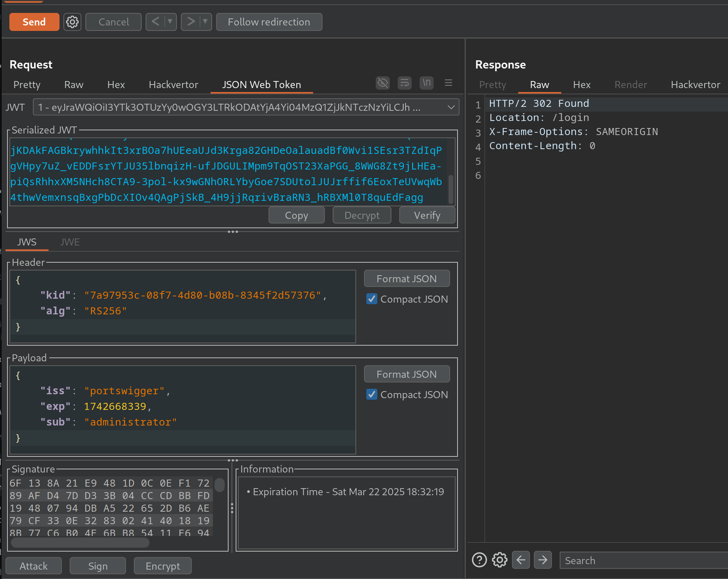Switch to the Hackvertor request tab

(173, 85)
